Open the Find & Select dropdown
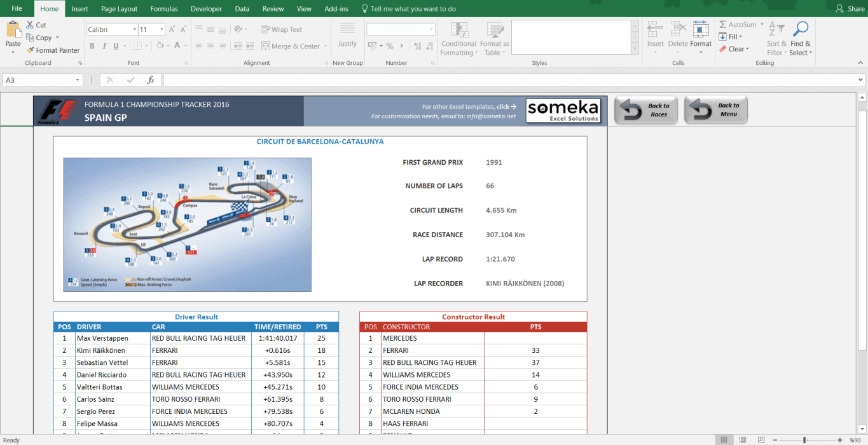 801,39
